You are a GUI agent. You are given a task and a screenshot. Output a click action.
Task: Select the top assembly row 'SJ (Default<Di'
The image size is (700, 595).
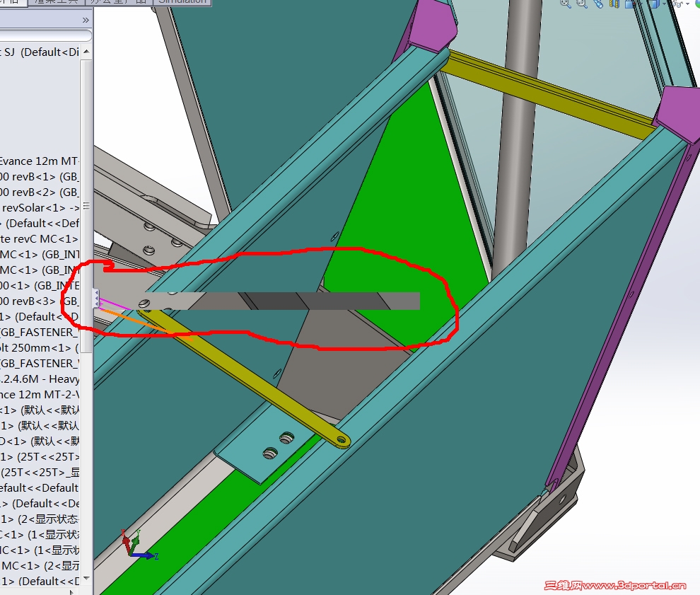[x=40, y=52]
